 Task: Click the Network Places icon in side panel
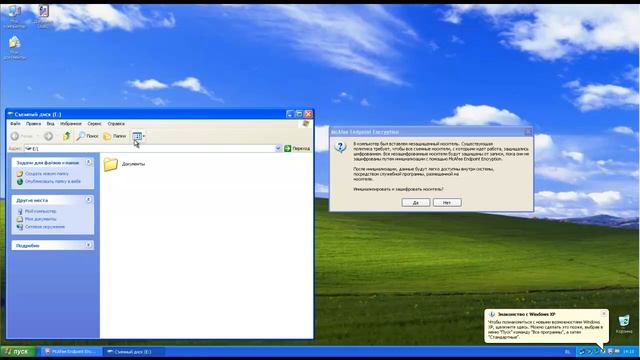pos(20,227)
